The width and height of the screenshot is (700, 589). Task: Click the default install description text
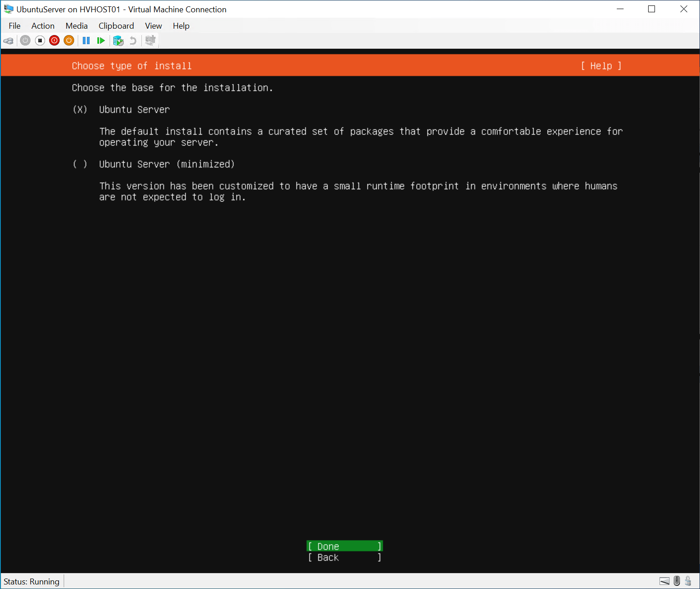[361, 137]
